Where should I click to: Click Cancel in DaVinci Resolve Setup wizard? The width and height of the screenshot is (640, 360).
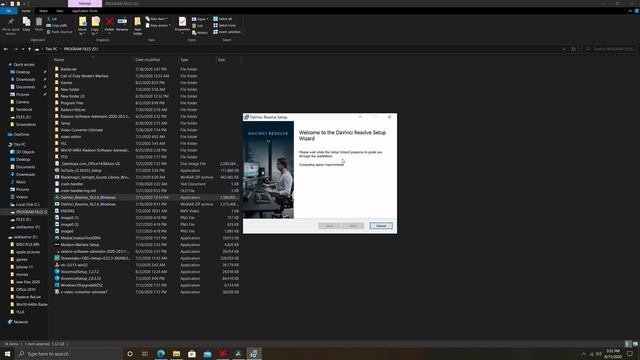(381, 226)
